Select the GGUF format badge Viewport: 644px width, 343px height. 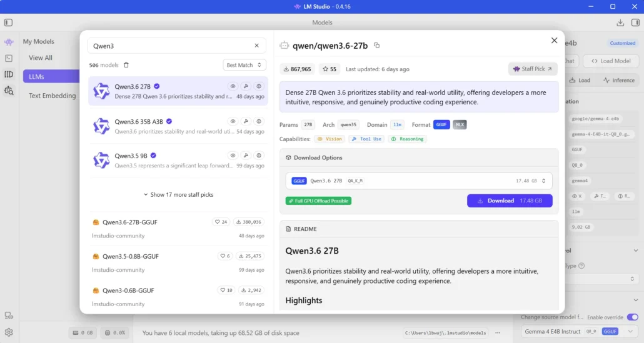click(x=441, y=125)
